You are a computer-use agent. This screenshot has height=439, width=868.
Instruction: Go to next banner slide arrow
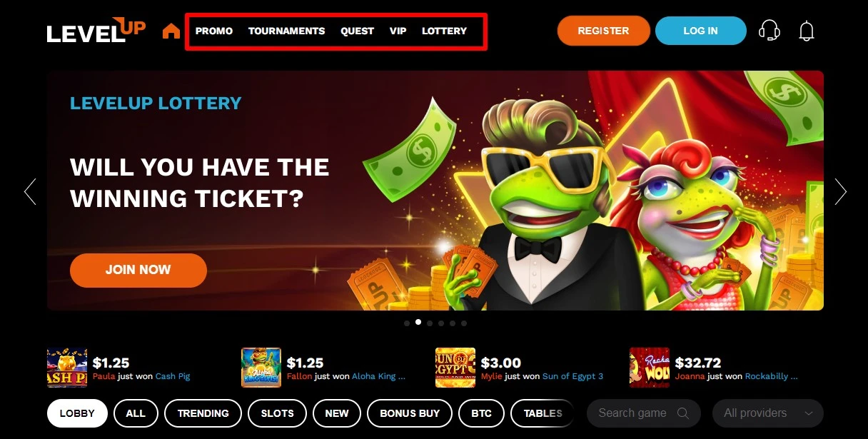[x=841, y=191]
